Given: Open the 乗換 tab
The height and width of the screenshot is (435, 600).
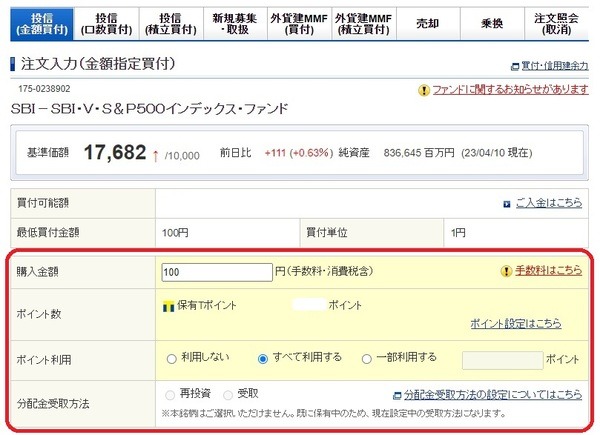Looking at the screenshot, I should [492, 24].
